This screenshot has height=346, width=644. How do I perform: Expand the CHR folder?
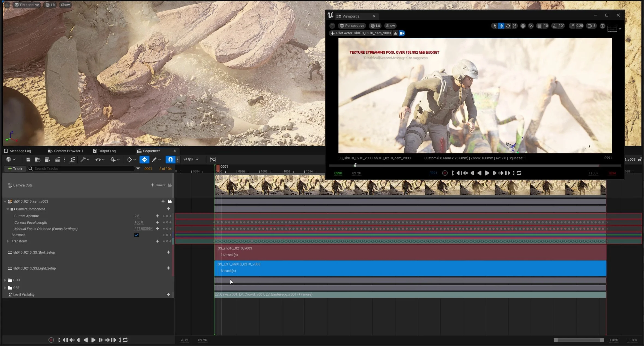(5, 280)
